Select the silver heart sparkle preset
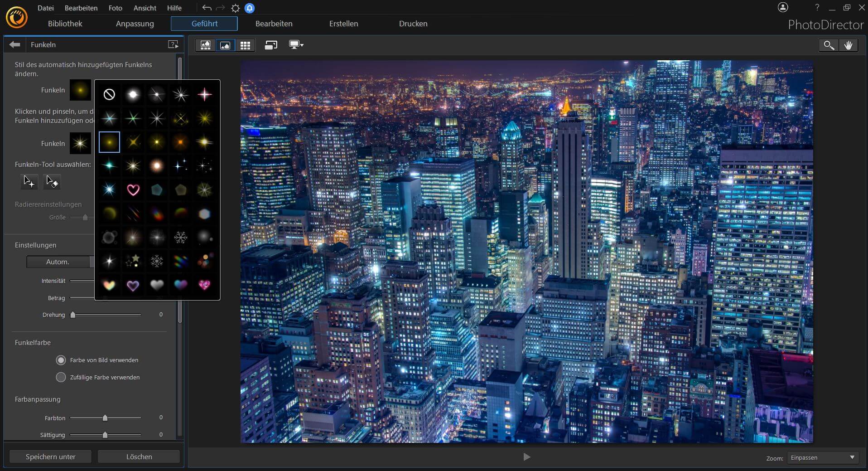This screenshot has height=471, width=868. coord(157,285)
